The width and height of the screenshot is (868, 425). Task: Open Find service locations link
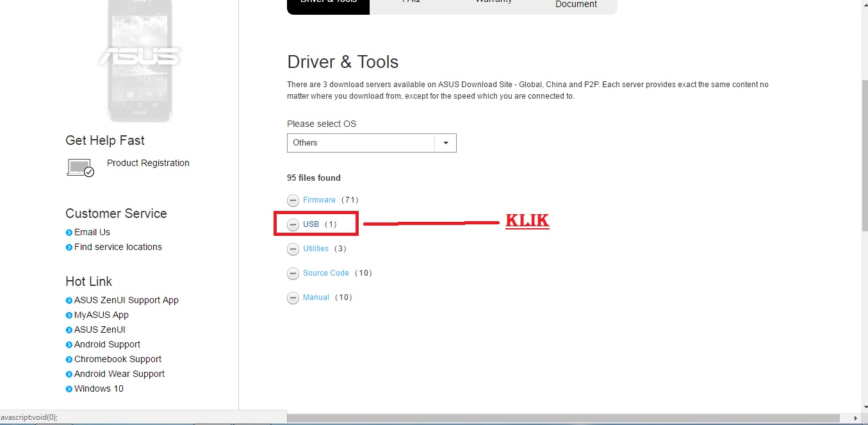pos(118,247)
